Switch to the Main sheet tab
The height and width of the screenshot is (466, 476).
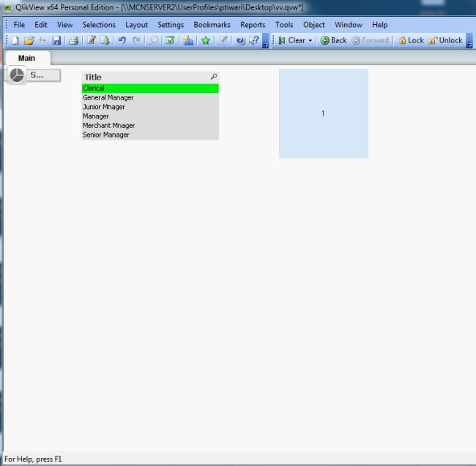coord(27,58)
